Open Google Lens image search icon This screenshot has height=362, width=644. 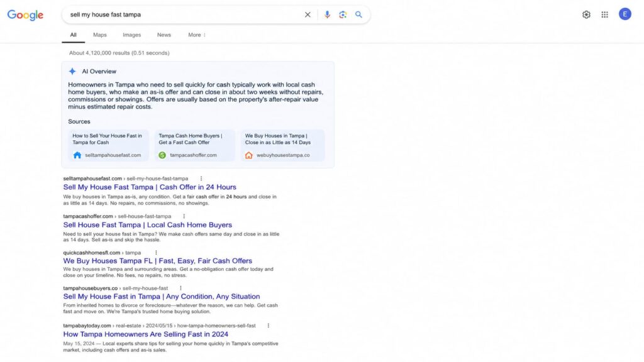343,15
